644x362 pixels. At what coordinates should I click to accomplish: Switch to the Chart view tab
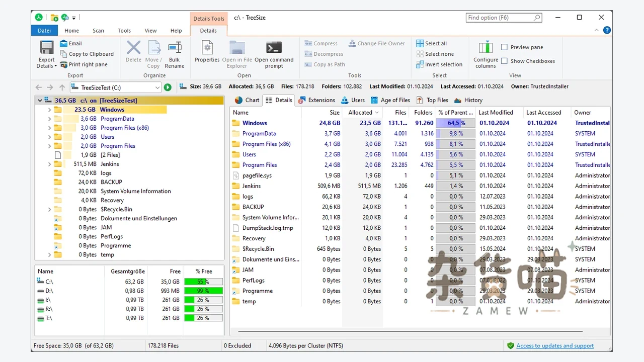pyautogui.click(x=247, y=100)
